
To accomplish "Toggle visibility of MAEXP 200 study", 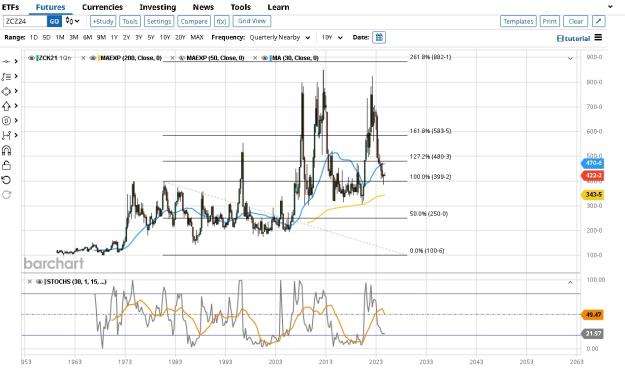I will pyautogui.click(x=92, y=58).
